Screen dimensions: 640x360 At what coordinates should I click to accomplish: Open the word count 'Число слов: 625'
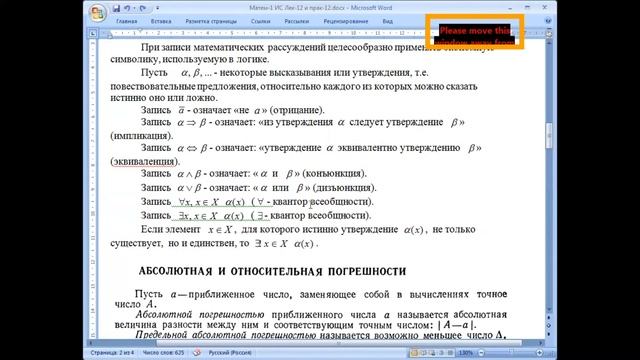click(x=163, y=353)
